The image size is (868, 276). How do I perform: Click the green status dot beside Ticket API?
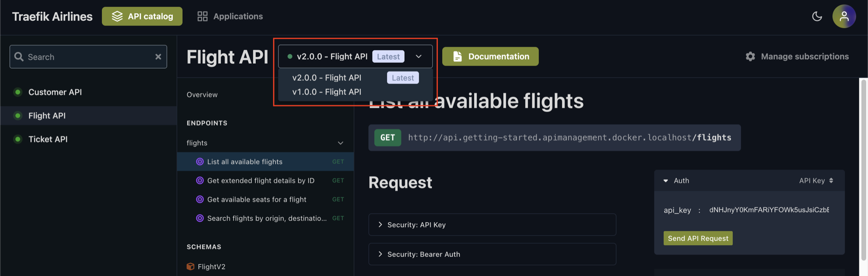coord(18,139)
